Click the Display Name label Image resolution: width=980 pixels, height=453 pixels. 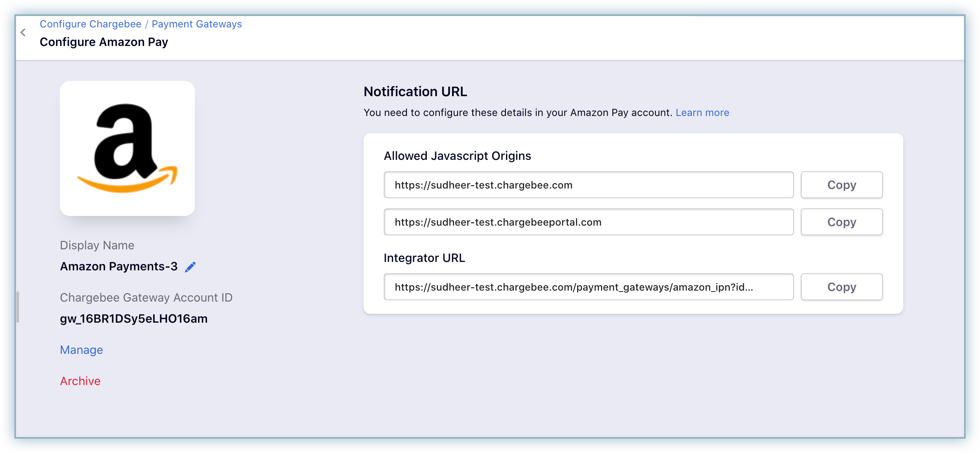[97, 245]
